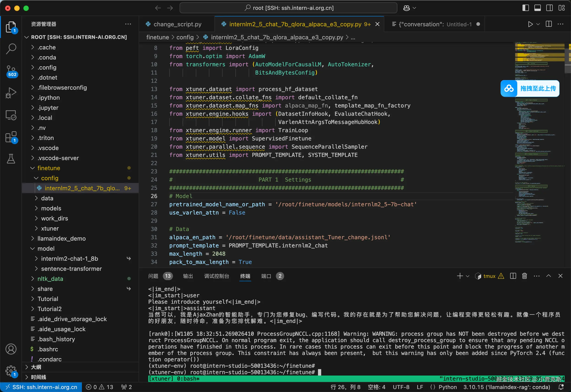Click the 拖拽至此上传 upload button
Viewport: 571px width, 392px height.
coord(530,89)
